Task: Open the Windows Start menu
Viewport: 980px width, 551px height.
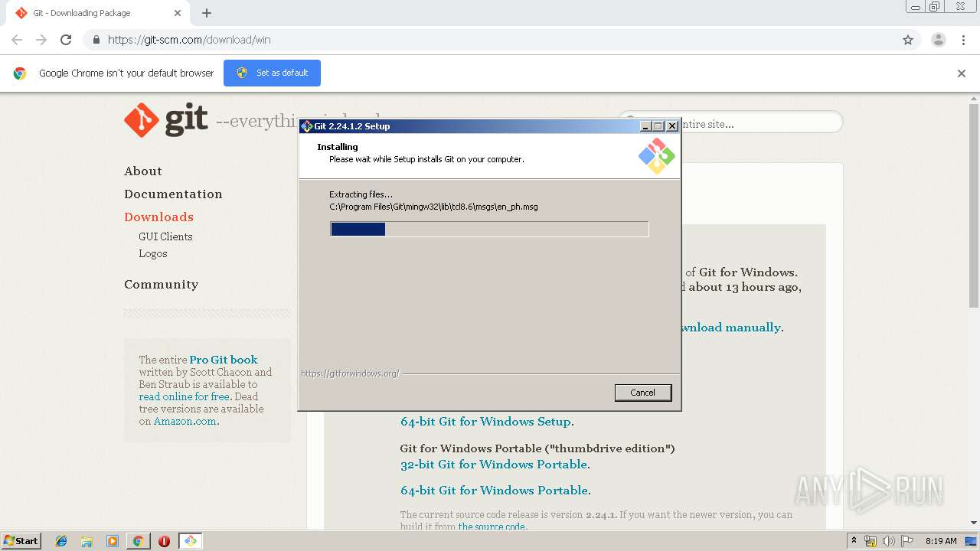Action: tap(21, 541)
